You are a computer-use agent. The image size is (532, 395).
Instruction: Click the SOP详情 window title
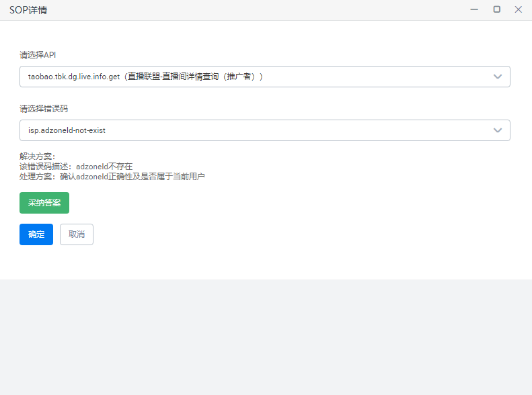(28, 10)
